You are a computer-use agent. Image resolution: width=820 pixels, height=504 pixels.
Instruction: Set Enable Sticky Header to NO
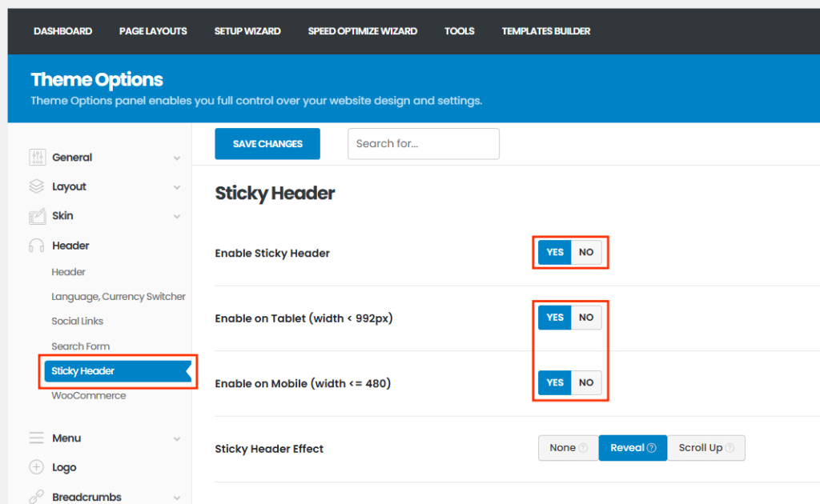(586, 252)
